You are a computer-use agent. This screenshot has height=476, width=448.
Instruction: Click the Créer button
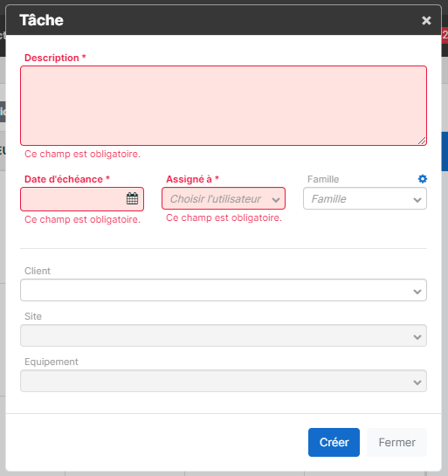(x=334, y=442)
